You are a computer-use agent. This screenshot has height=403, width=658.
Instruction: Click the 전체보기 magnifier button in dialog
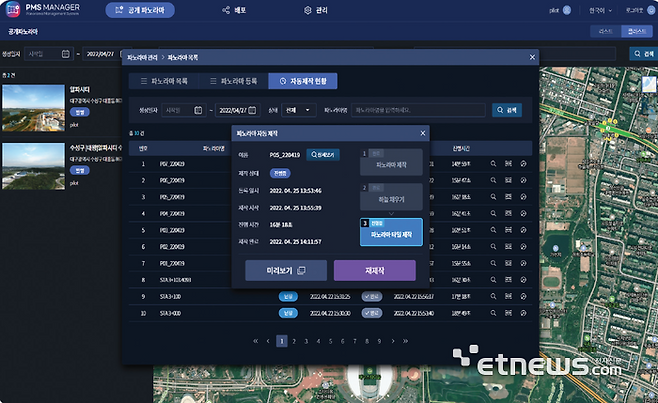323,155
